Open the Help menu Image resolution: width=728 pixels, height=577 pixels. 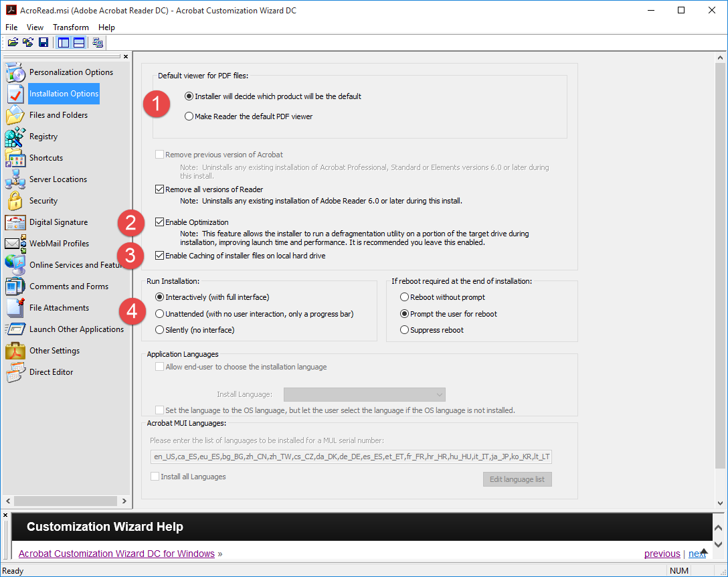106,27
